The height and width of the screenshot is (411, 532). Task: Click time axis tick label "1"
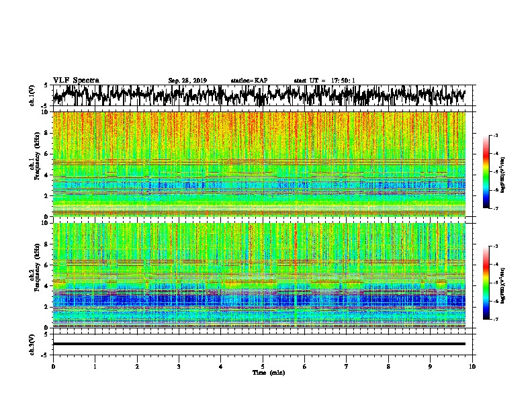(x=95, y=367)
